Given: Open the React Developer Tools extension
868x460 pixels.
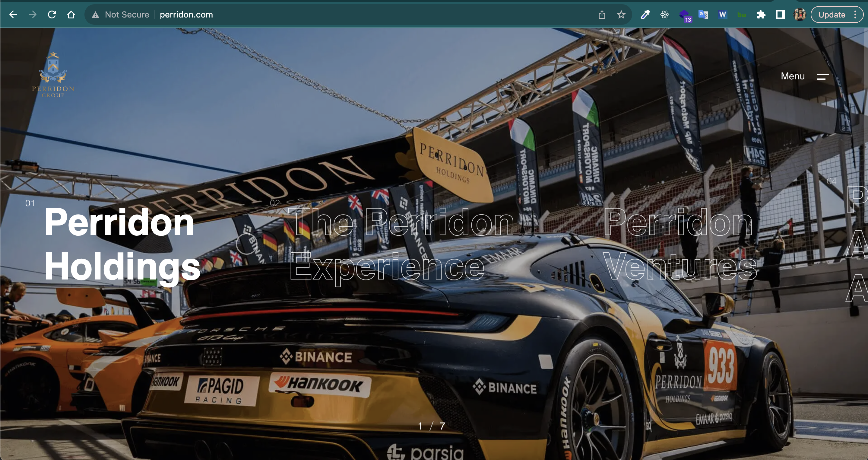Looking at the screenshot, I should click(664, 14).
